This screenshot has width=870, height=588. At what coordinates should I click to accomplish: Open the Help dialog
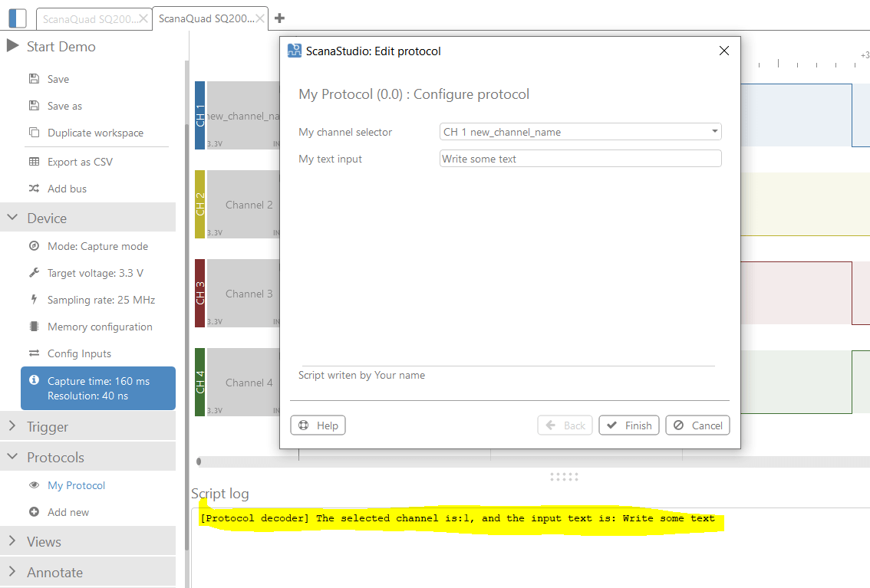(318, 425)
